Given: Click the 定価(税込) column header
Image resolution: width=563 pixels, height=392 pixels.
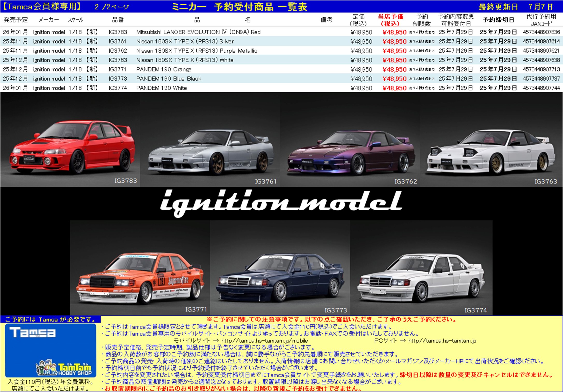Looking at the screenshot, I should (x=359, y=20).
